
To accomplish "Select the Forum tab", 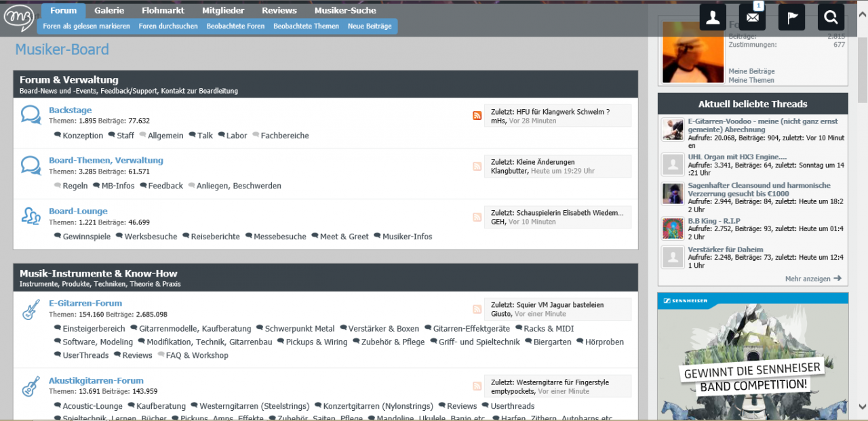I will 63,10.
